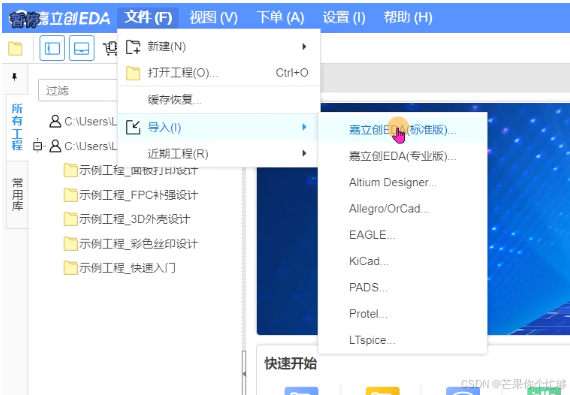Image resolution: width=570 pixels, height=395 pixels.
Task: Toggle the bottom panel layout icon
Action: click(x=82, y=48)
